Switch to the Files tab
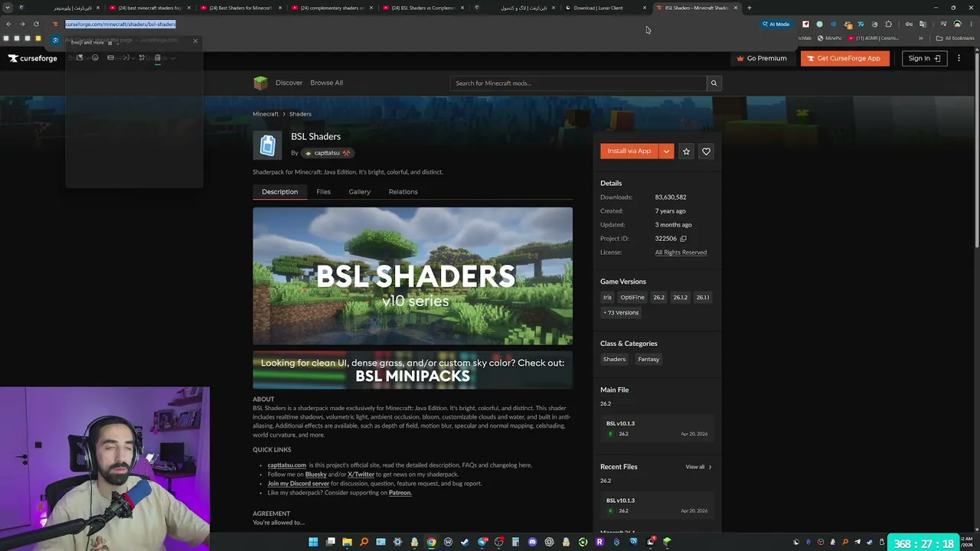The height and width of the screenshot is (551, 980). point(323,192)
